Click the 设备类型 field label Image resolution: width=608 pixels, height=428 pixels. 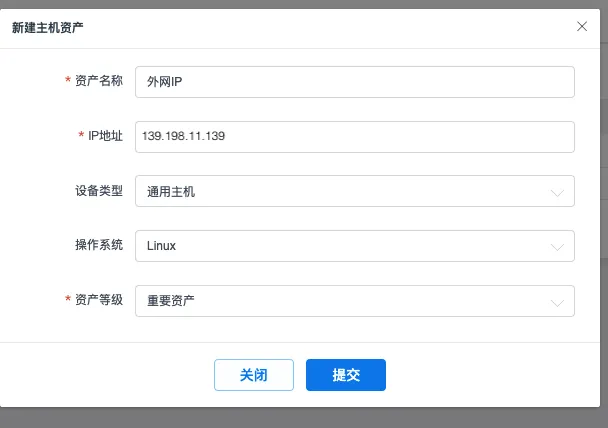click(98, 190)
